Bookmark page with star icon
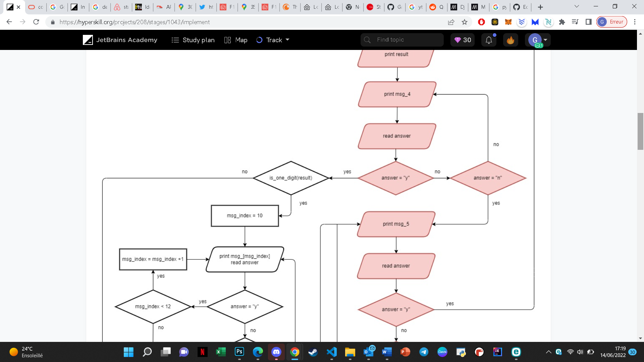This screenshot has height=362, width=644. point(465,22)
